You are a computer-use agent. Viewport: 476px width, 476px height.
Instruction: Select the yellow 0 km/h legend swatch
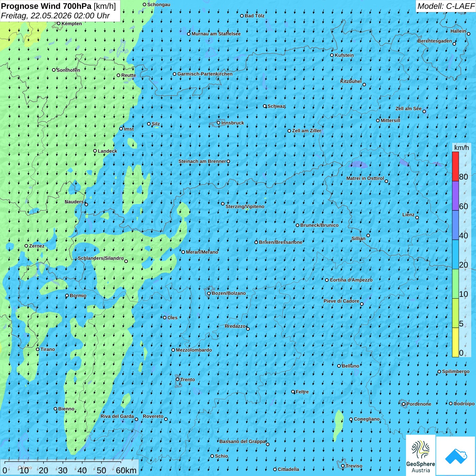click(455, 342)
